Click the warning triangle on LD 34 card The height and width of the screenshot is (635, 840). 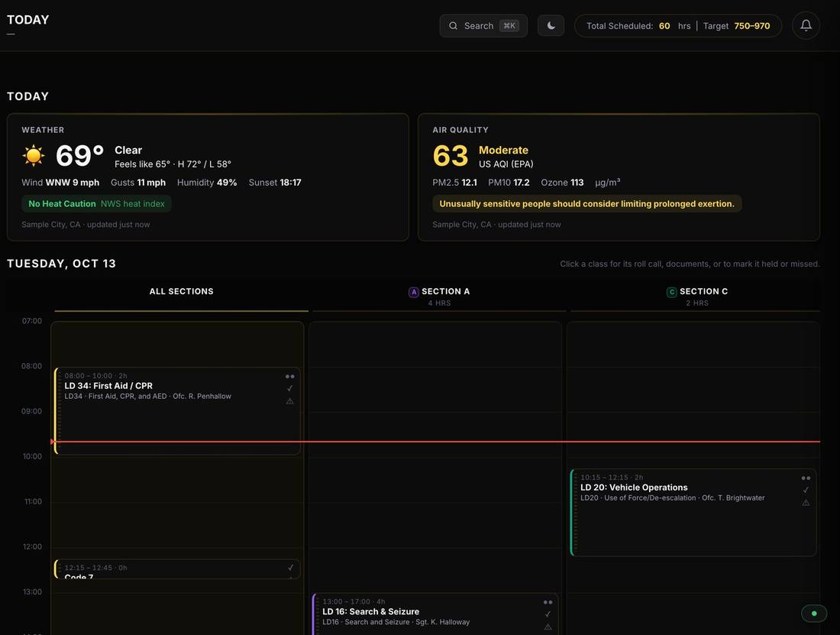290,401
